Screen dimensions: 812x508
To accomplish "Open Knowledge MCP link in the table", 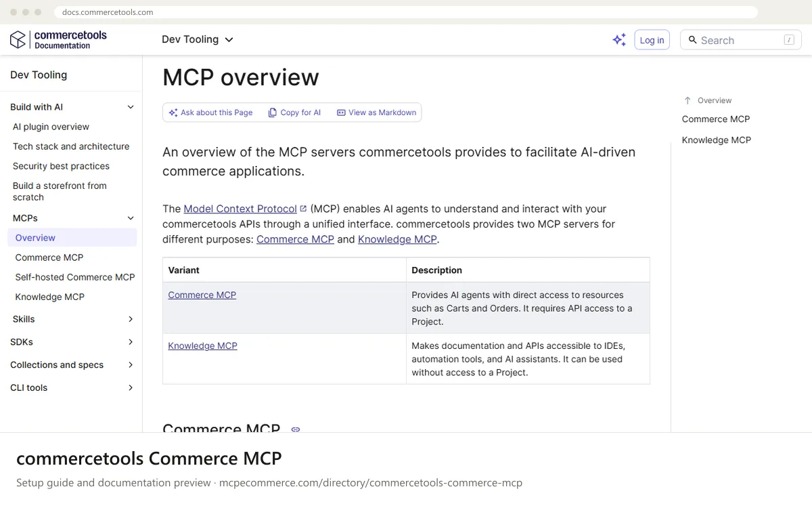I will 202,345.
